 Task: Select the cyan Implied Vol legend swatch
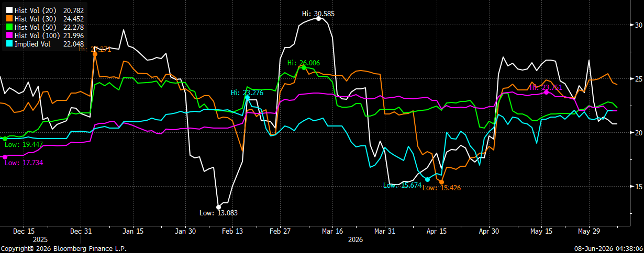9,44
